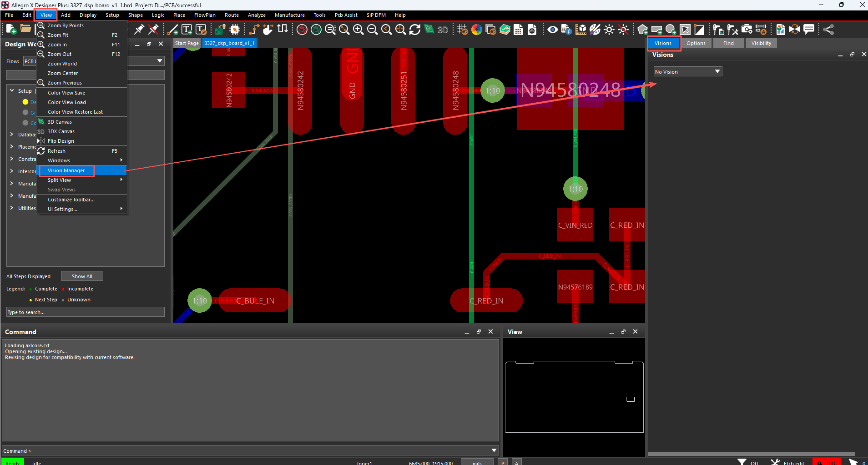868x465 pixels.
Task: Expand the Setup tree node
Action: pyautogui.click(x=12, y=91)
